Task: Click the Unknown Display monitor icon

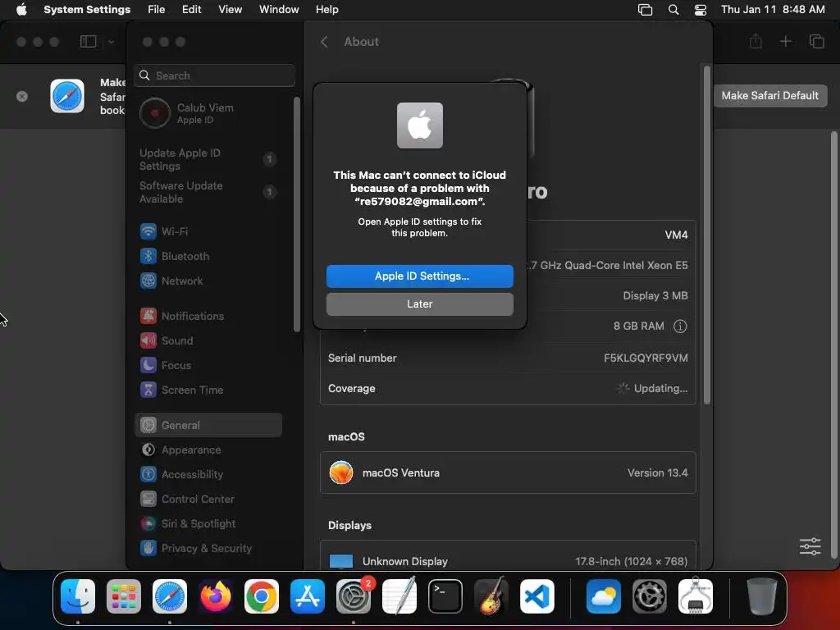Action: (341, 561)
